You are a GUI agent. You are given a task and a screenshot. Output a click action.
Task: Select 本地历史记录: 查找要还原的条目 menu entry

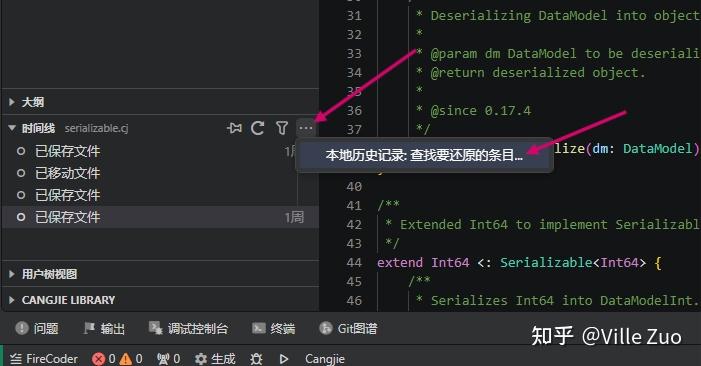(424, 155)
